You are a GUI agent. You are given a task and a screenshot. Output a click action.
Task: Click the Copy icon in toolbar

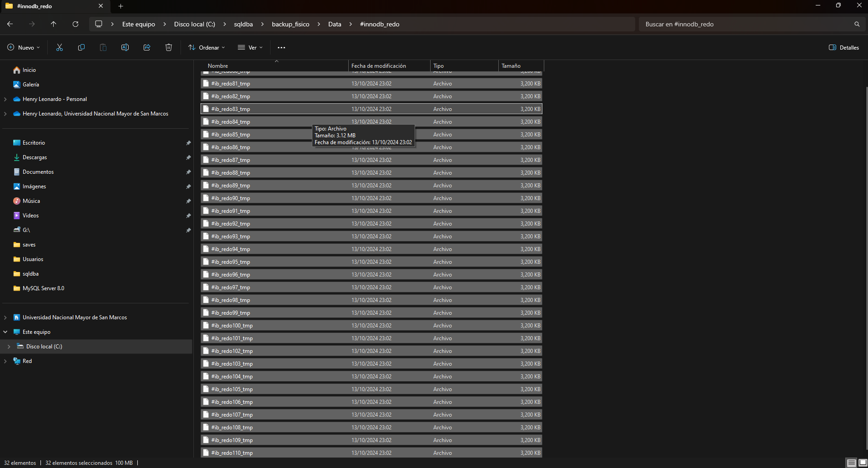pyautogui.click(x=81, y=47)
